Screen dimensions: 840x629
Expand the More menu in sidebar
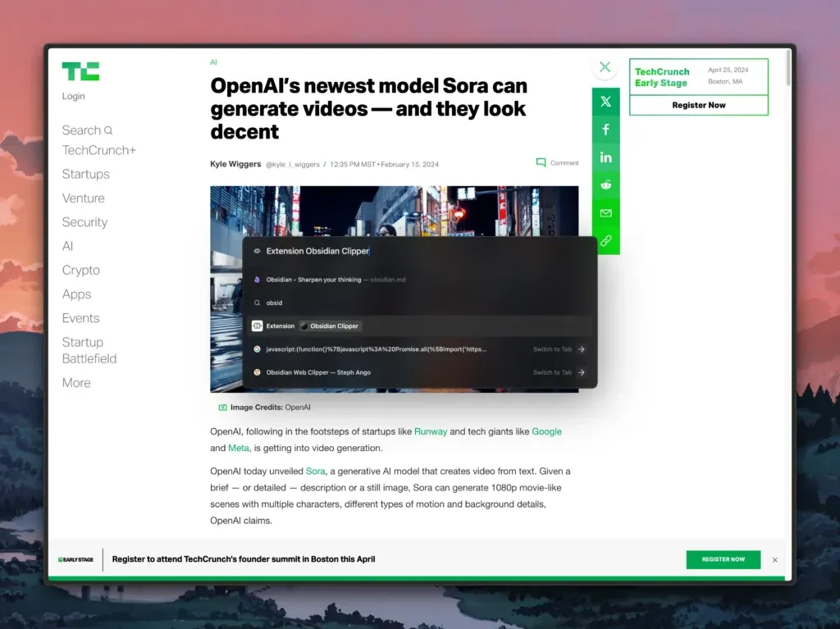click(x=76, y=382)
